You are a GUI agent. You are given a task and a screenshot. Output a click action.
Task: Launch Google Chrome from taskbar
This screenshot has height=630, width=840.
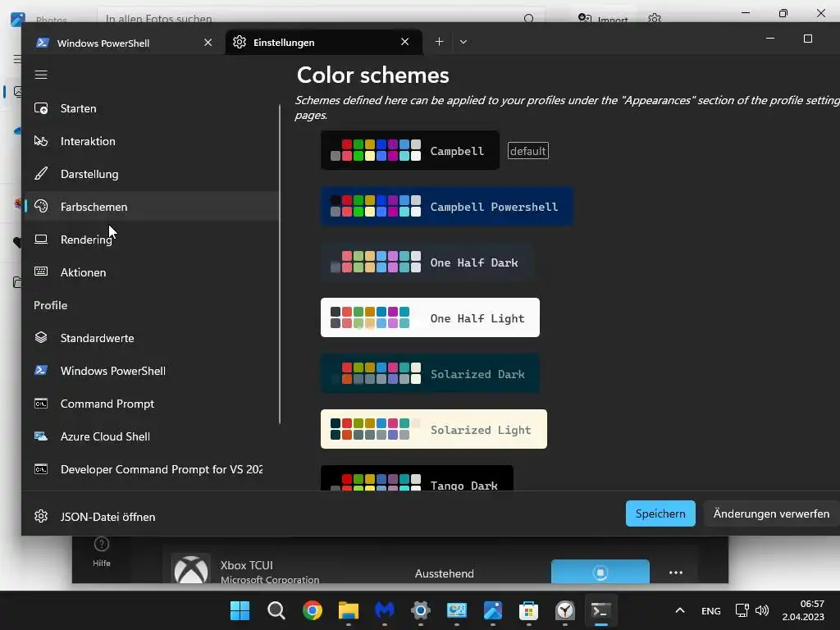coord(312,610)
